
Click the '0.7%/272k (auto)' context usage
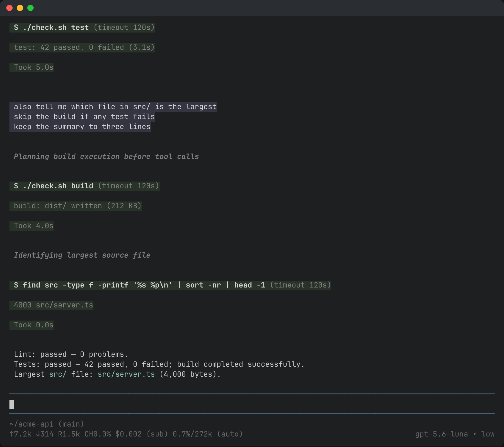(208, 434)
